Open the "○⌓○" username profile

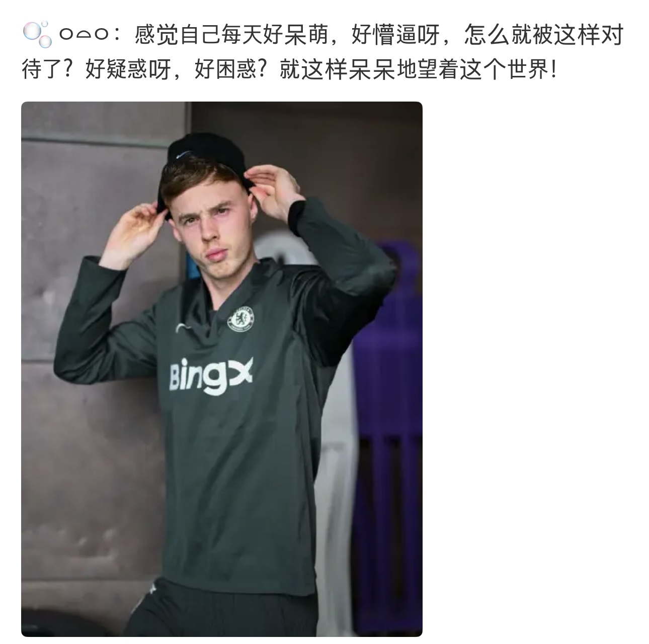click(x=84, y=35)
